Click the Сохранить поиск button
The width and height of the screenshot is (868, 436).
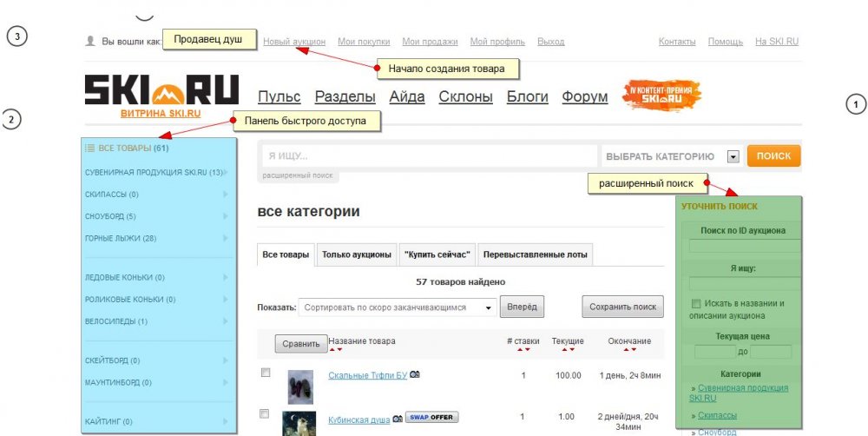click(x=622, y=307)
